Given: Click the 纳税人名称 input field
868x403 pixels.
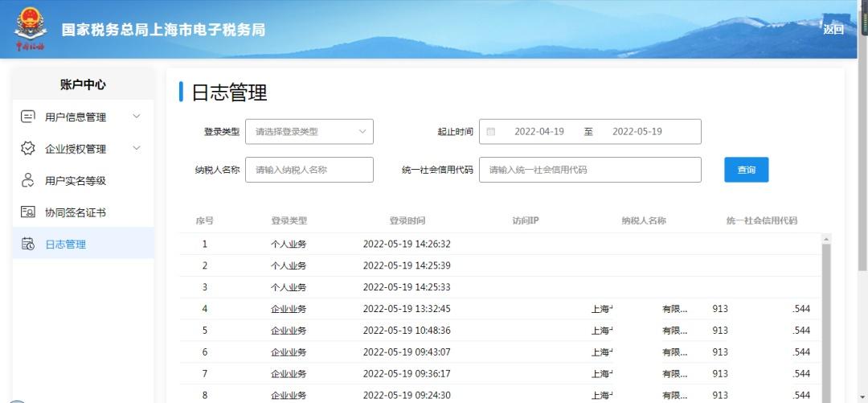Looking at the screenshot, I should tap(309, 170).
